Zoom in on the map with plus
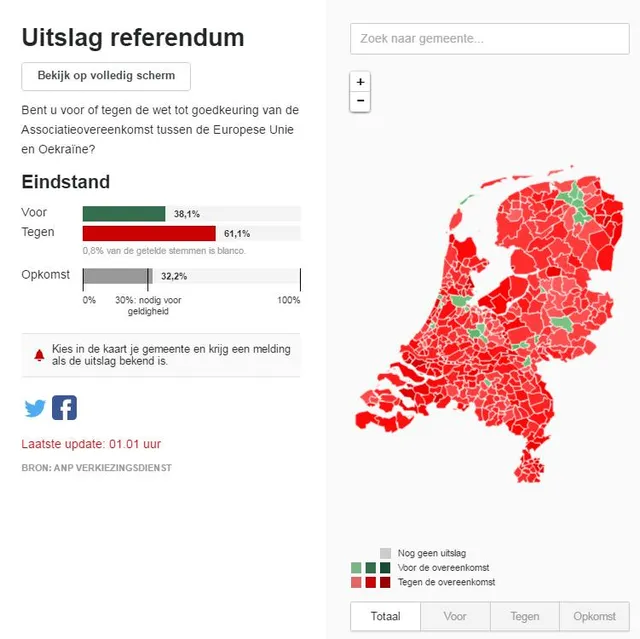This screenshot has height=639, width=640. click(360, 82)
